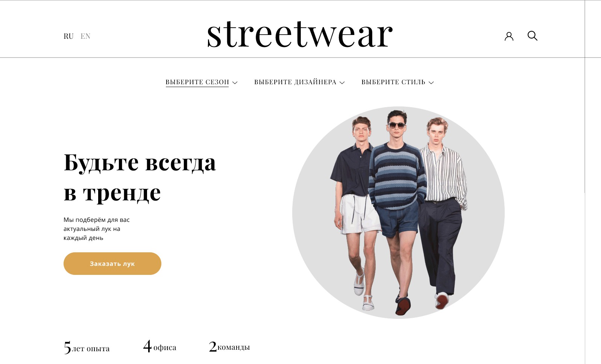
Task: Click the Будьте всегда в тренде headline
Action: click(x=140, y=177)
